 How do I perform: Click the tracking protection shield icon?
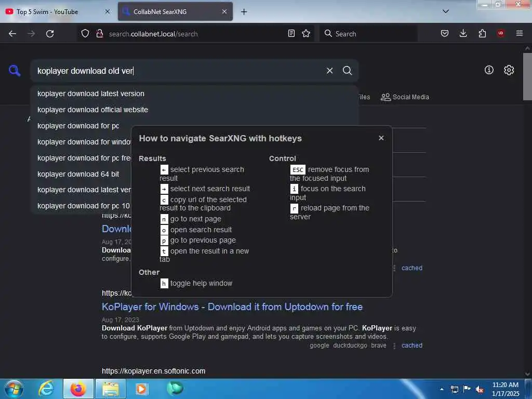coord(85,34)
